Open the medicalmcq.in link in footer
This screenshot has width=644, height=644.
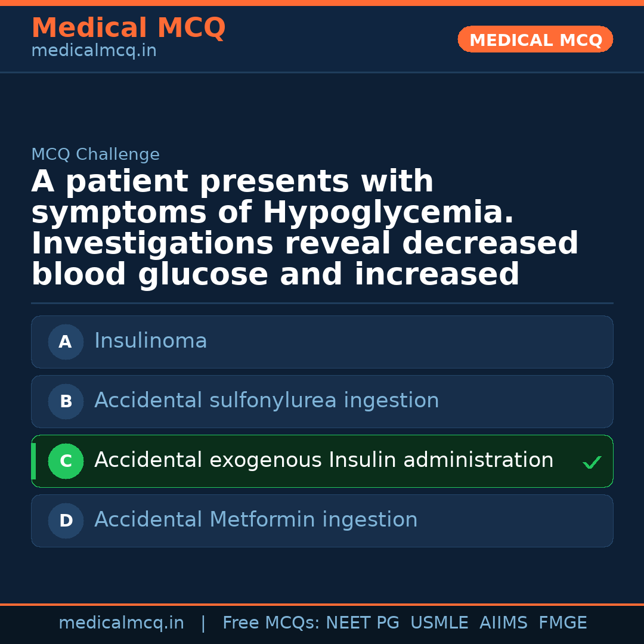coord(121,623)
